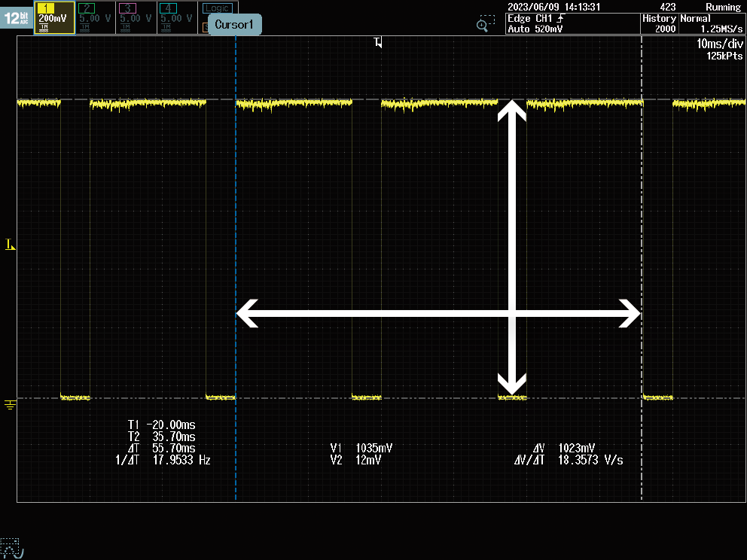
Task: Click the ΔT 55.70ms readout
Action: tap(161, 448)
